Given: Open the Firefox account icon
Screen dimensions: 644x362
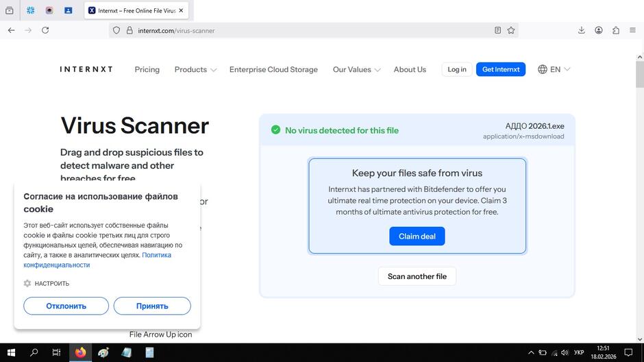Looking at the screenshot, I should pos(598,30).
